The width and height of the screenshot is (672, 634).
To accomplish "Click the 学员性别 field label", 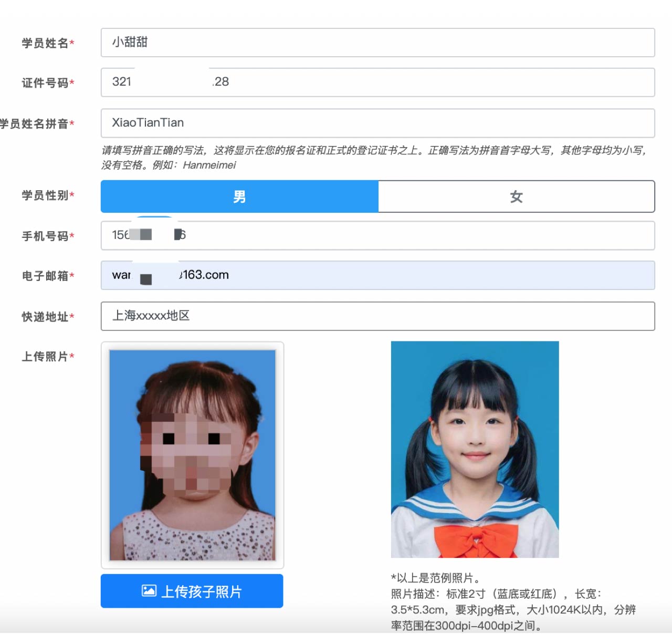I will tap(45, 195).
